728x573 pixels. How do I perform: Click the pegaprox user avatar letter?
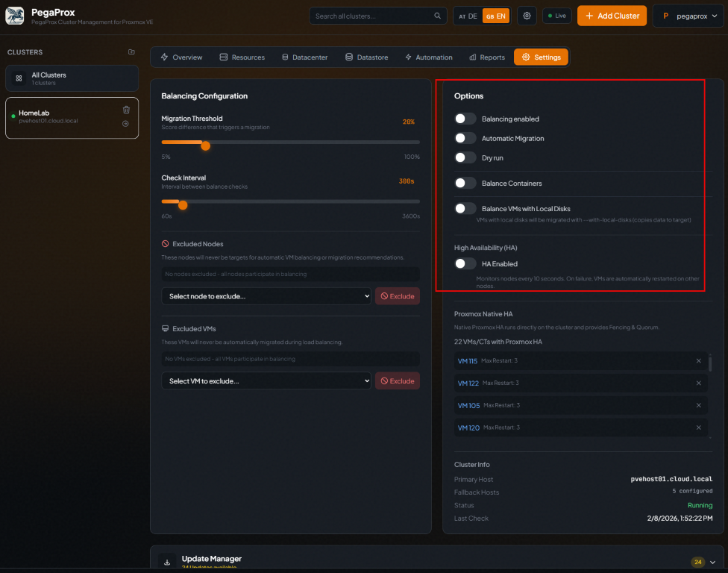666,16
